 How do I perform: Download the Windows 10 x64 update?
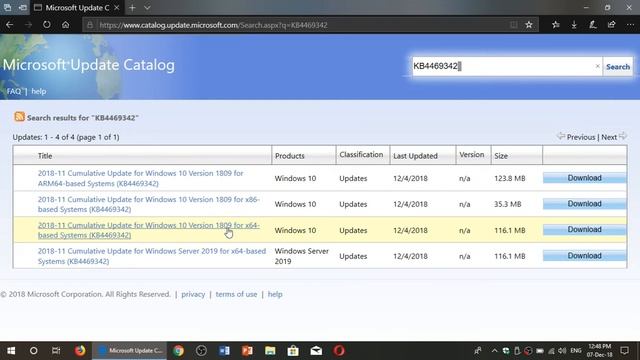tap(584, 230)
